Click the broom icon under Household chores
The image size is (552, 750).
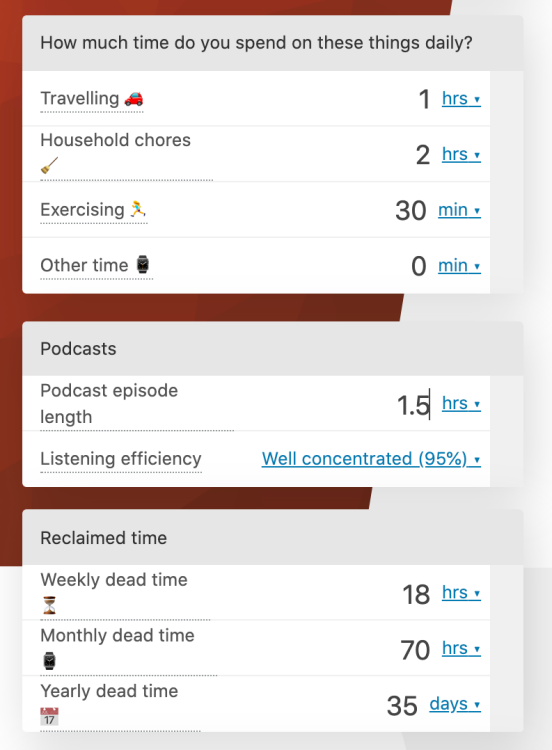[49, 165]
